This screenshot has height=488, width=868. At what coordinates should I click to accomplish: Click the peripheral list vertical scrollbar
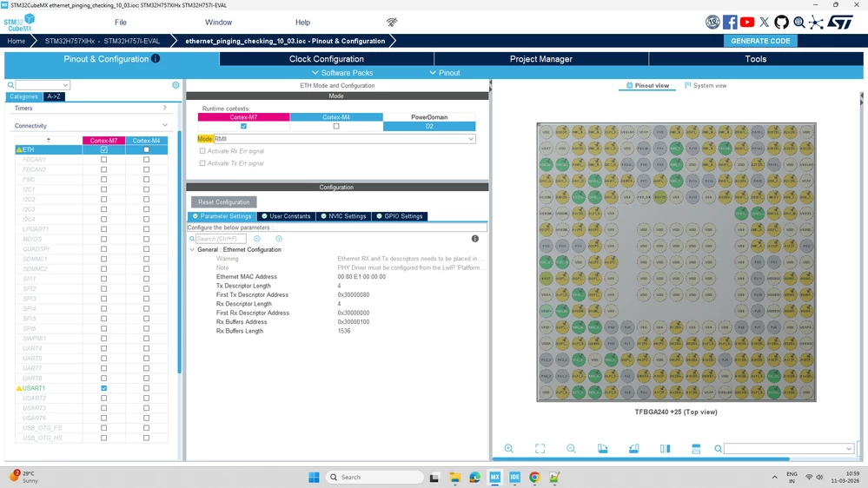tap(179, 252)
